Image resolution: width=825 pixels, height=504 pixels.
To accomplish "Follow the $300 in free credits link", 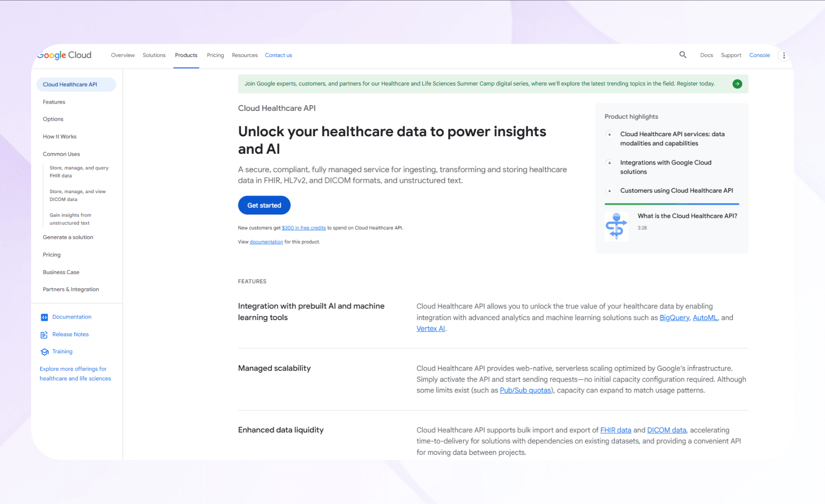I will pos(304,228).
